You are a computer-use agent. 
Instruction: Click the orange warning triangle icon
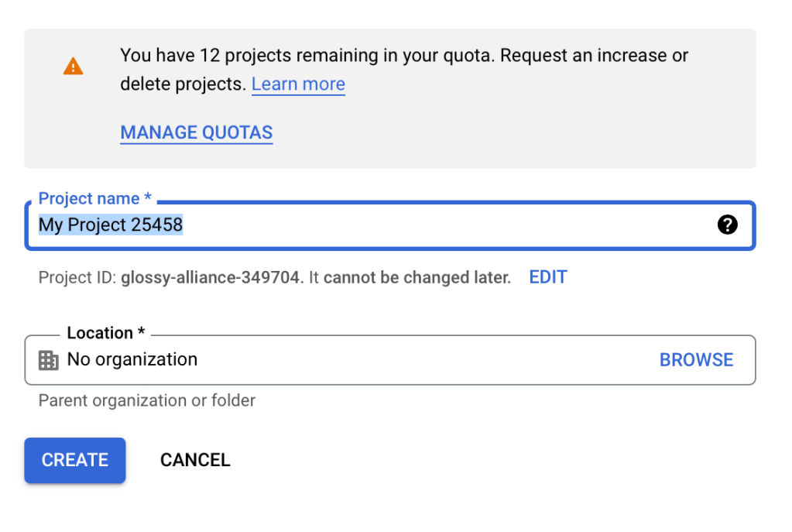tap(73, 67)
